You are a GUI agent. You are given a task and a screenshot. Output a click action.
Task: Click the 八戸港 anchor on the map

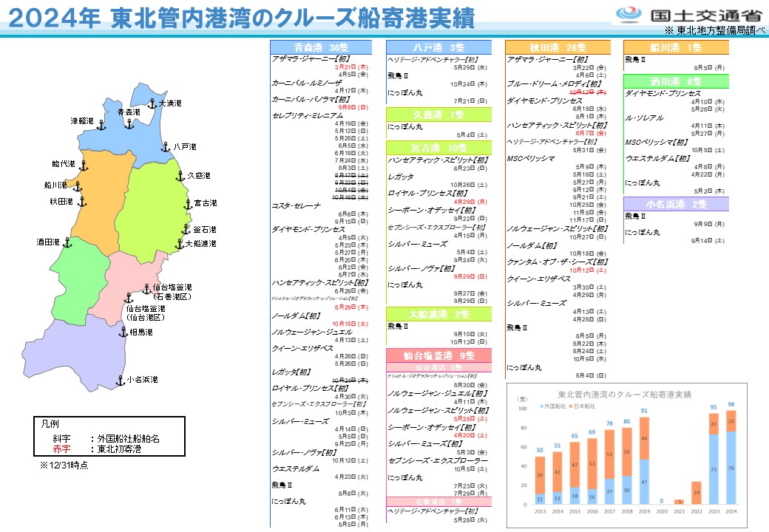point(166,146)
